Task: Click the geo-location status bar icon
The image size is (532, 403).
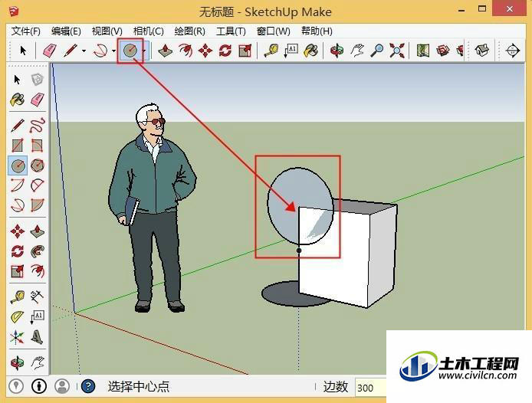Action: [x=16, y=386]
